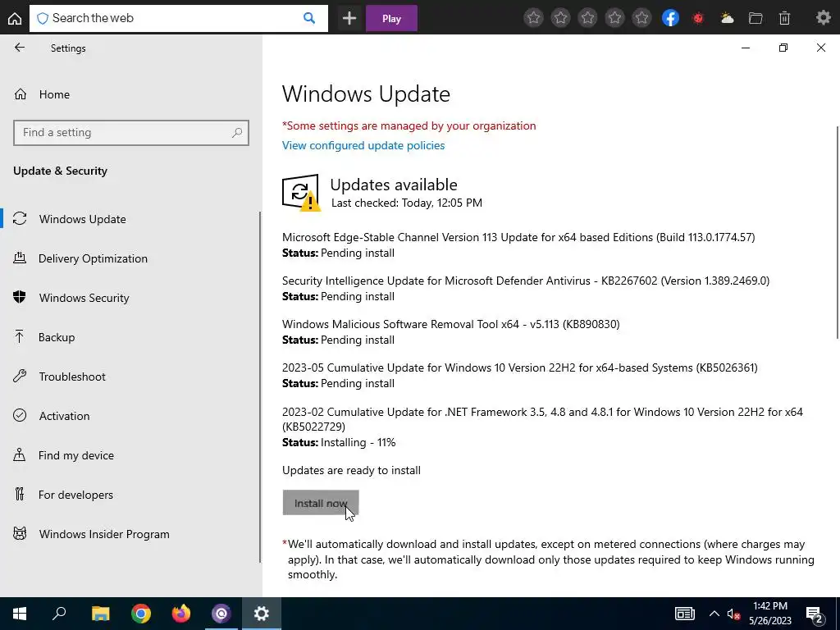Click the fifth star bookmark icon
Image resolution: width=840 pixels, height=630 pixels.
(641, 18)
